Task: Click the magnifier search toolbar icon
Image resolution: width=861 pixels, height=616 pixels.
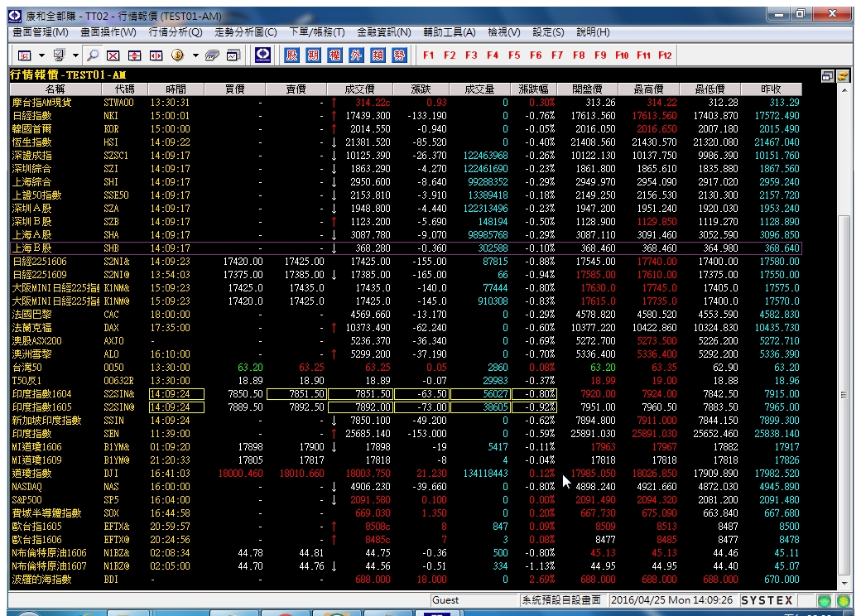Action: [x=93, y=55]
